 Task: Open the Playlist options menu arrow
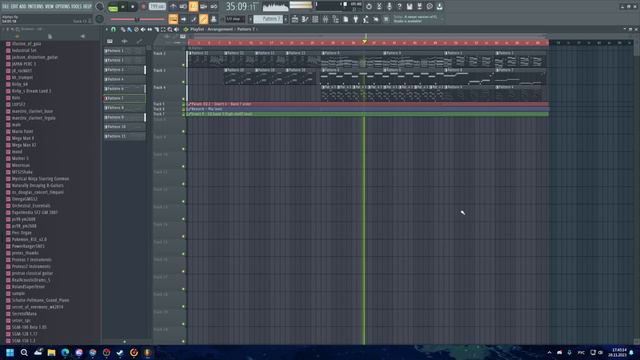pos(107,29)
